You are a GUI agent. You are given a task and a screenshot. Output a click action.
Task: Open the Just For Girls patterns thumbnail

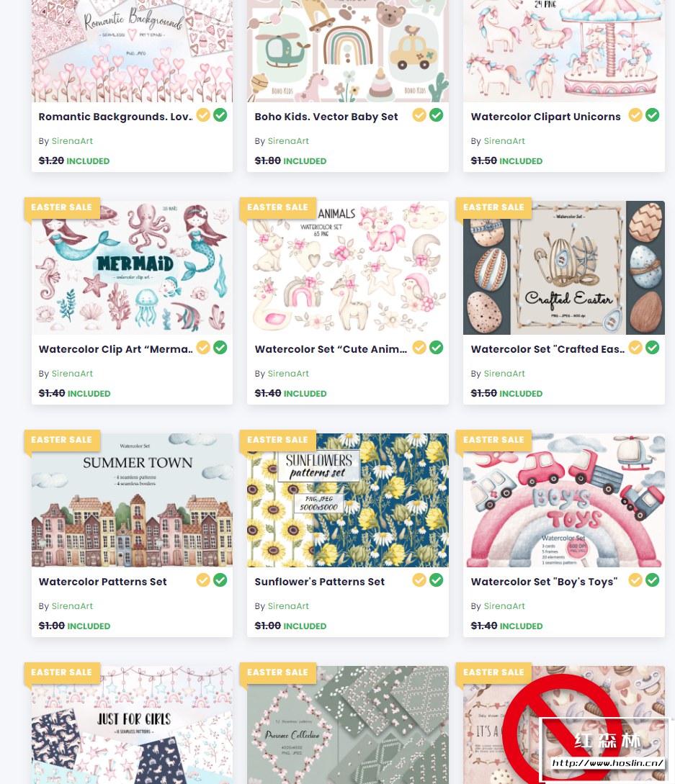(132, 725)
